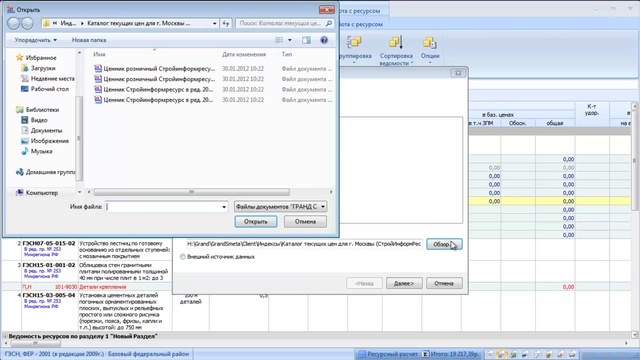640x360 pixels.
Task: Click the Открыть button
Action: 256,222
